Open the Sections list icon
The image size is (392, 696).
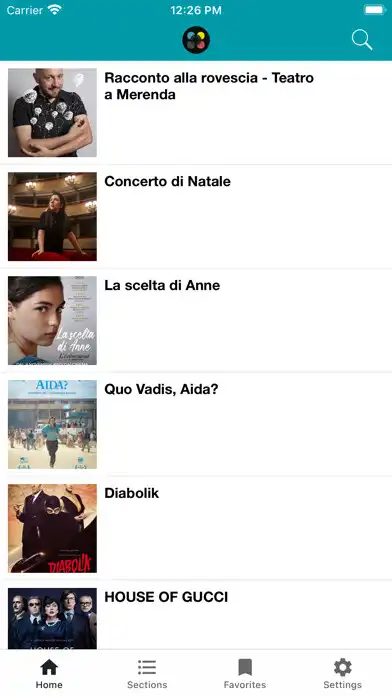147,667
